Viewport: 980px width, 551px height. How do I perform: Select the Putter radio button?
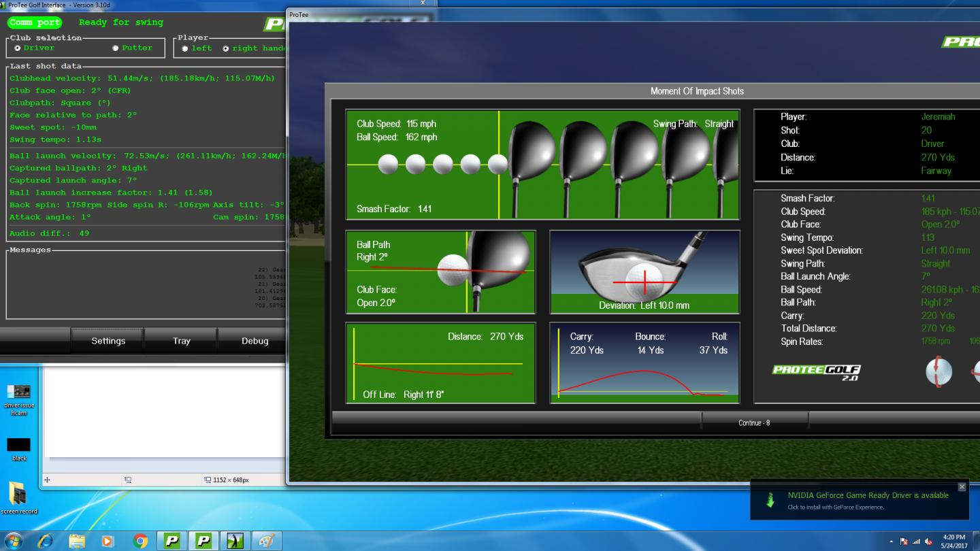[x=116, y=48]
